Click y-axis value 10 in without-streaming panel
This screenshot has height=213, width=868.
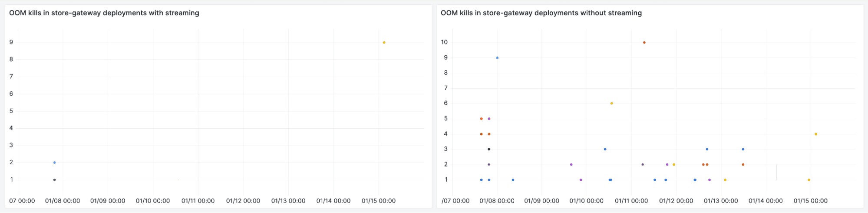[444, 43]
